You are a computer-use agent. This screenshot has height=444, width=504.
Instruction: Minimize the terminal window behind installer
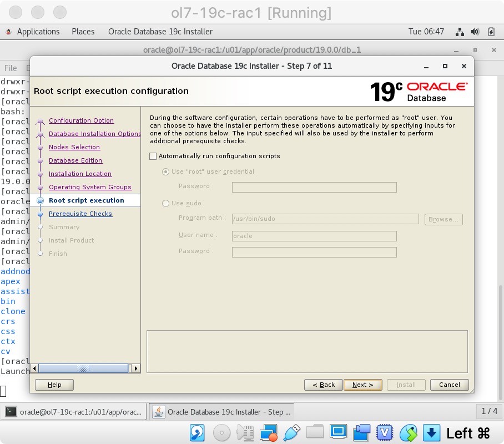(x=456, y=50)
